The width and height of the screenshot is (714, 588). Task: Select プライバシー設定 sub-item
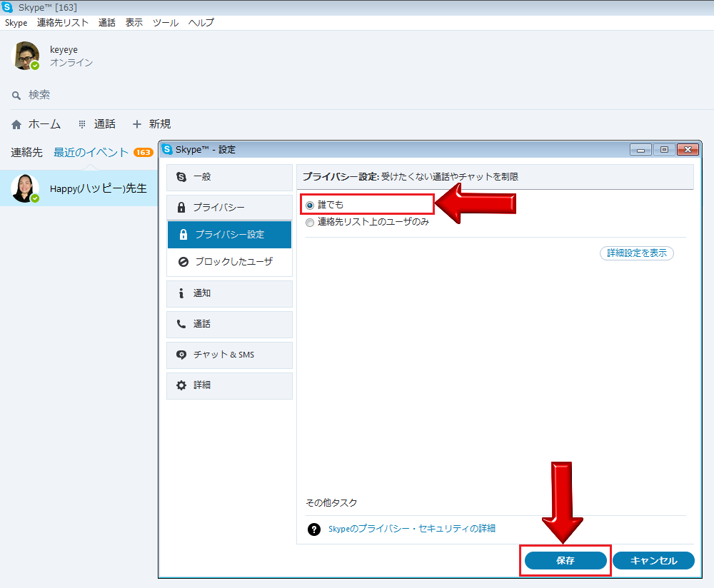[x=229, y=234]
